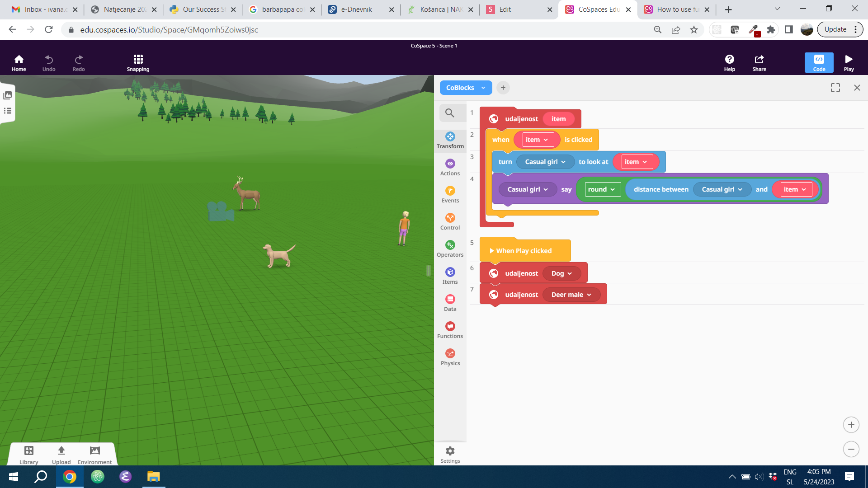Open the Physics blocks category
This screenshot has height=488, width=868.
[450, 357]
